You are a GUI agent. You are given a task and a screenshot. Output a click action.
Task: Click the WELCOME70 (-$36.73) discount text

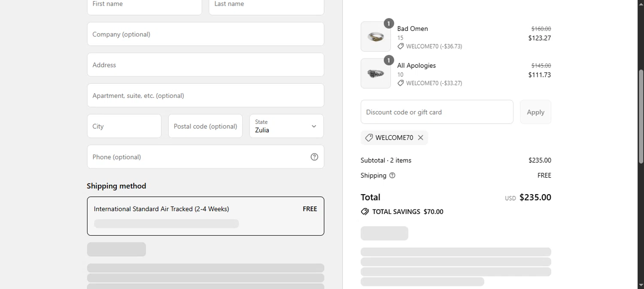click(434, 46)
